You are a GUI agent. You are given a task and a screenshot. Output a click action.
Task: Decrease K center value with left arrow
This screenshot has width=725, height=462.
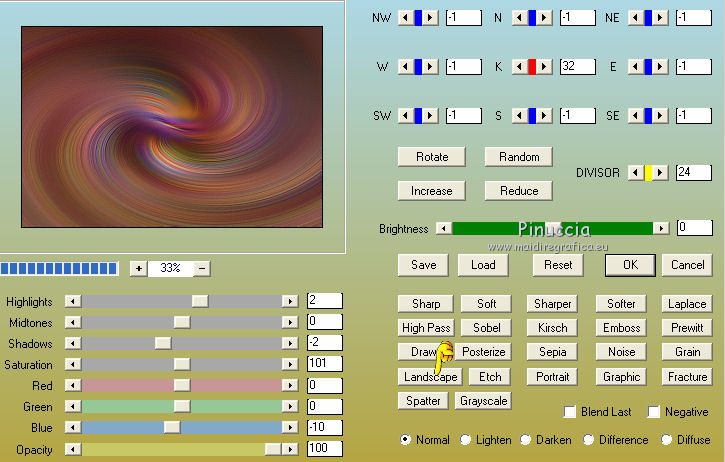(520, 67)
